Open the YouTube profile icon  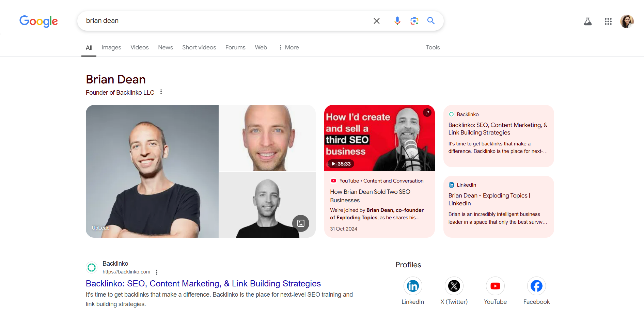[x=495, y=286]
